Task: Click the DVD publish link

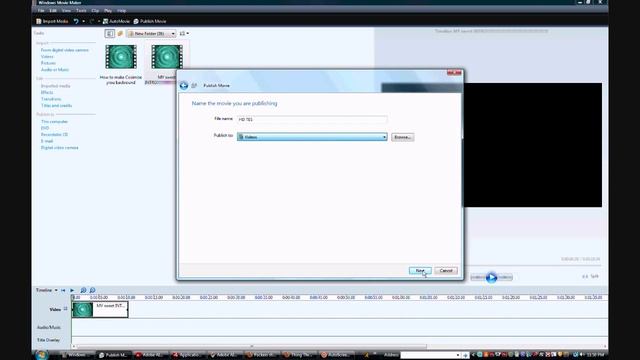Action: click(45, 128)
